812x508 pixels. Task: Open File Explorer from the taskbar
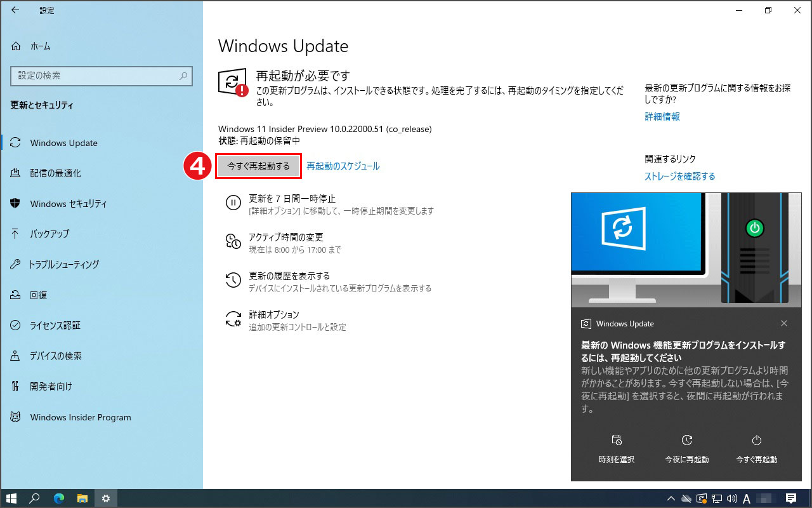coord(82,498)
